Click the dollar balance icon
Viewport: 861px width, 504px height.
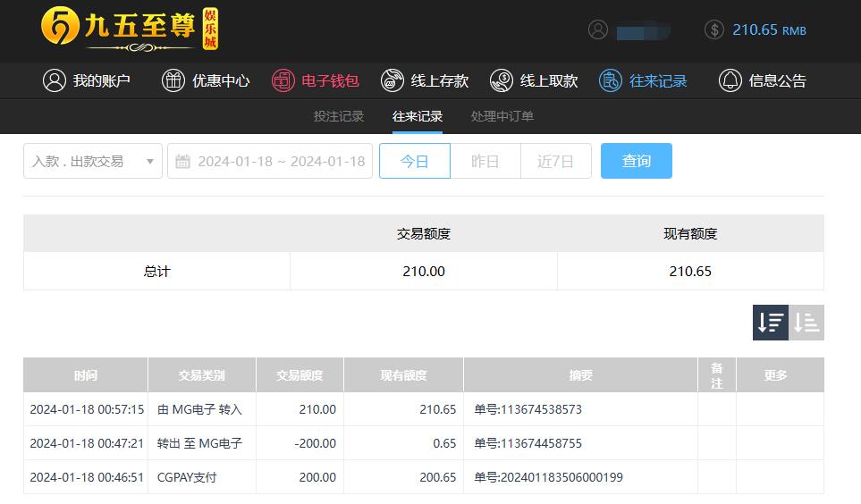point(714,29)
